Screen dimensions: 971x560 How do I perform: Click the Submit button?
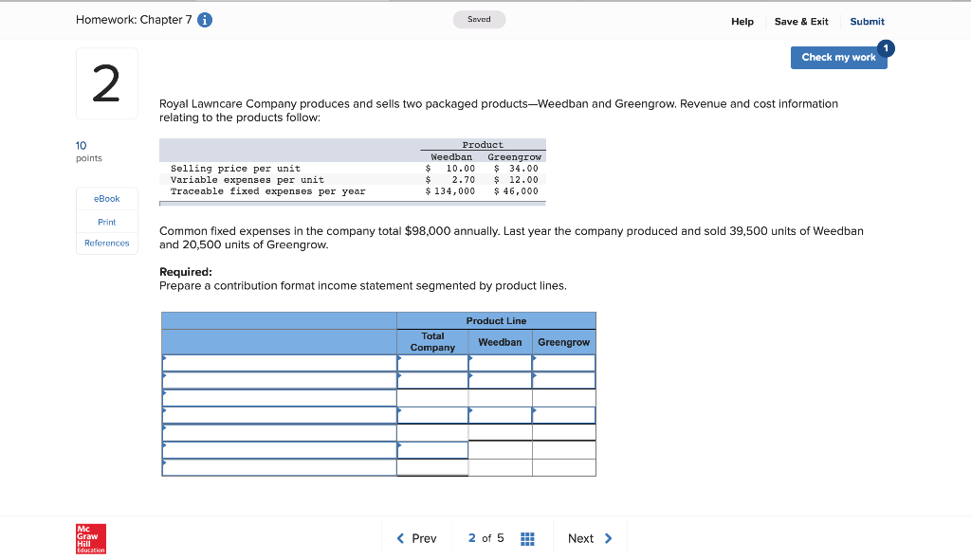pyautogui.click(x=866, y=21)
